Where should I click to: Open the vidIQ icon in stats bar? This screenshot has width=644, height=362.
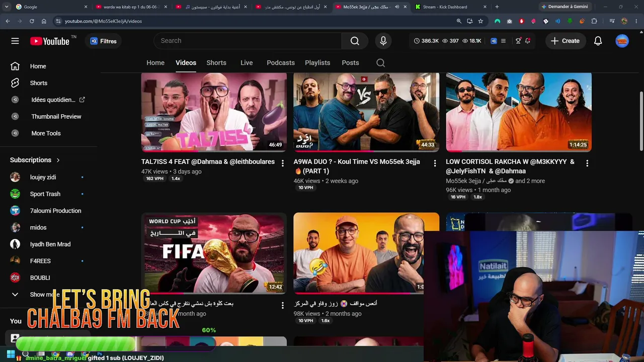(494, 41)
